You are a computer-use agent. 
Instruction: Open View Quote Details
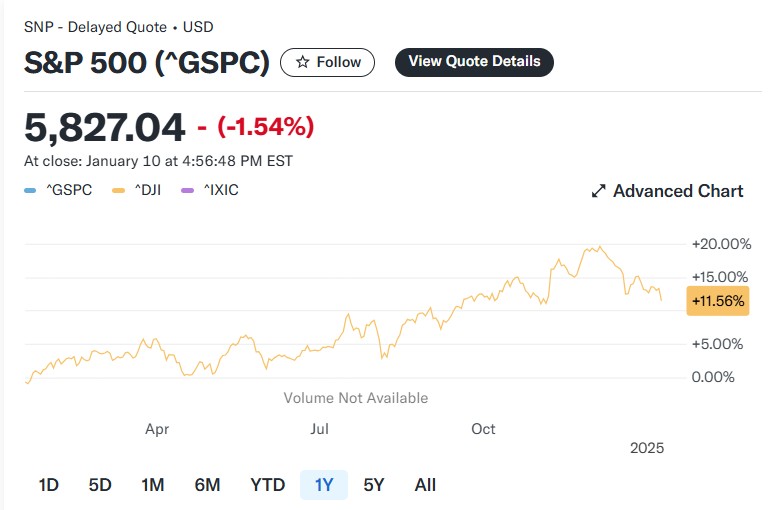pos(474,62)
